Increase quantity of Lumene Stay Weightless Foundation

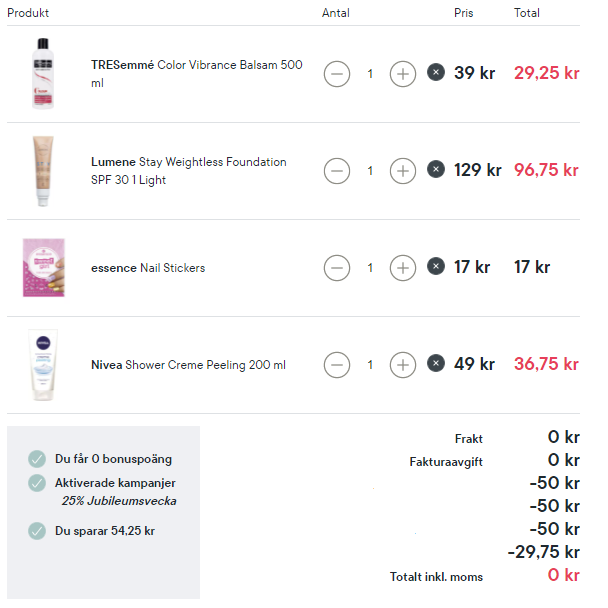point(402,171)
